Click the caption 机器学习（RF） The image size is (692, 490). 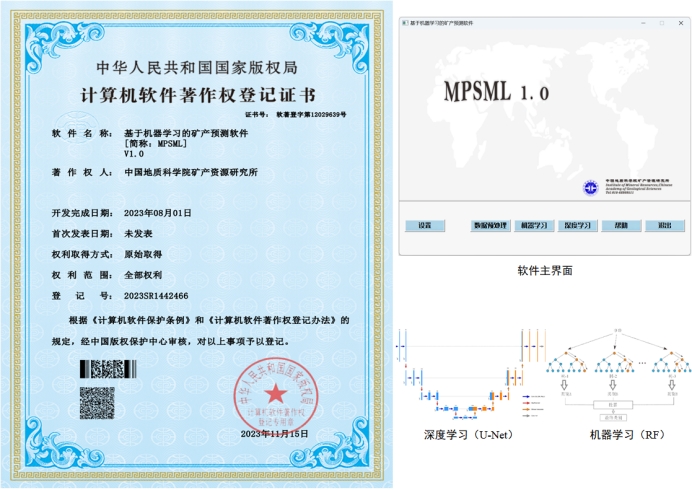(x=627, y=435)
